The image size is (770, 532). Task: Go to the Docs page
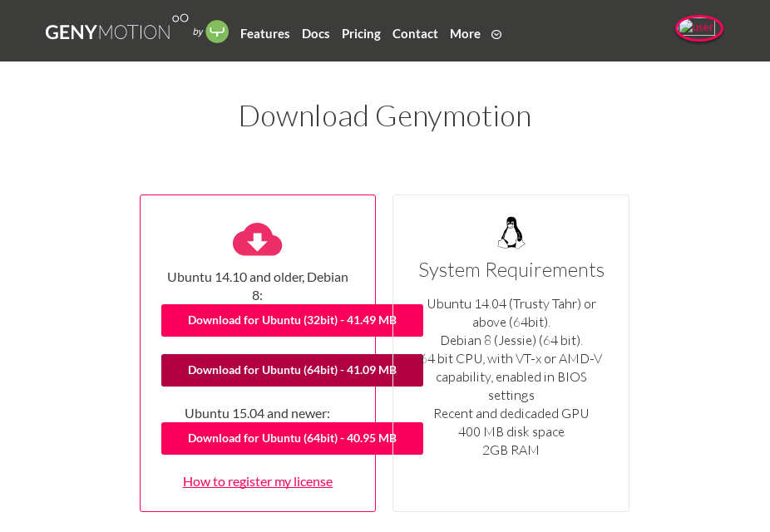(x=316, y=34)
